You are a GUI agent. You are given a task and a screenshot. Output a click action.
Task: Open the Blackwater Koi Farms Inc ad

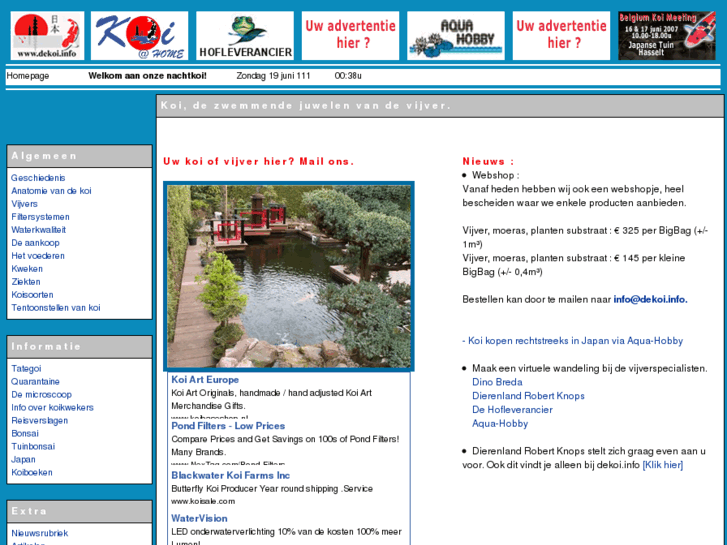(230, 475)
